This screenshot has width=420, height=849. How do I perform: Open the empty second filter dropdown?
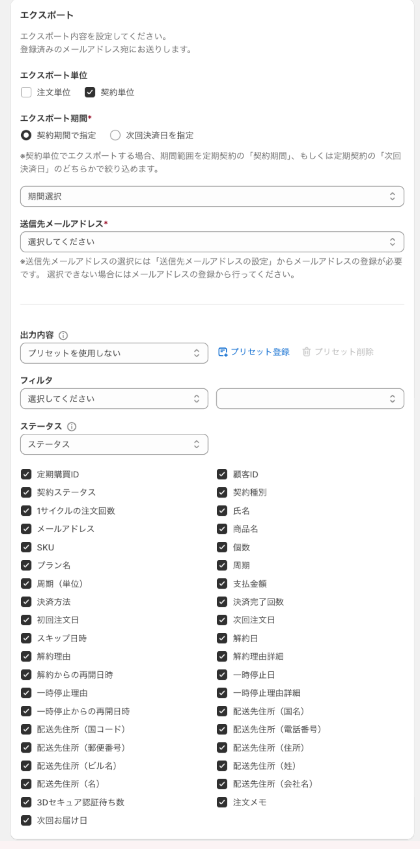310,399
